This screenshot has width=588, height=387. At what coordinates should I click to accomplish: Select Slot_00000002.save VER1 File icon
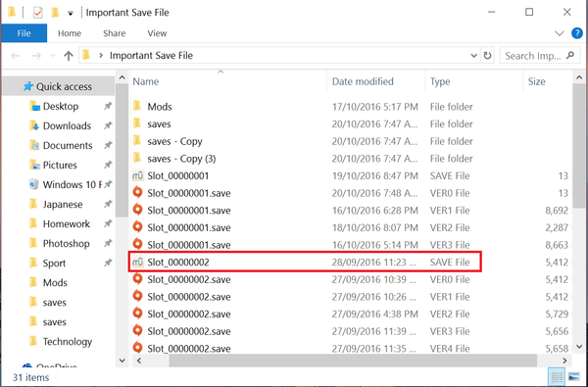click(137, 296)
